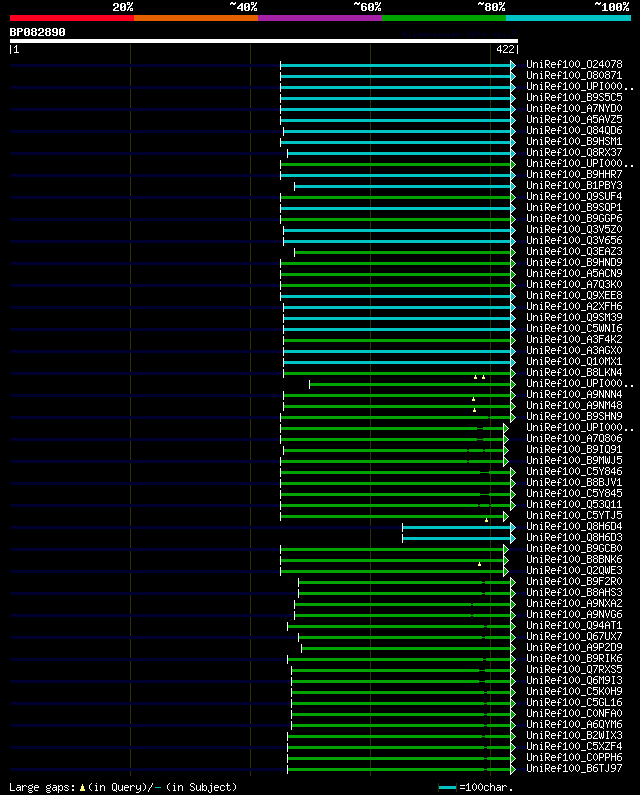This screenshot has height=795, width=640.
Task: Open hit UniRef100_B9F2R0
Action: (x=574, y=582)
